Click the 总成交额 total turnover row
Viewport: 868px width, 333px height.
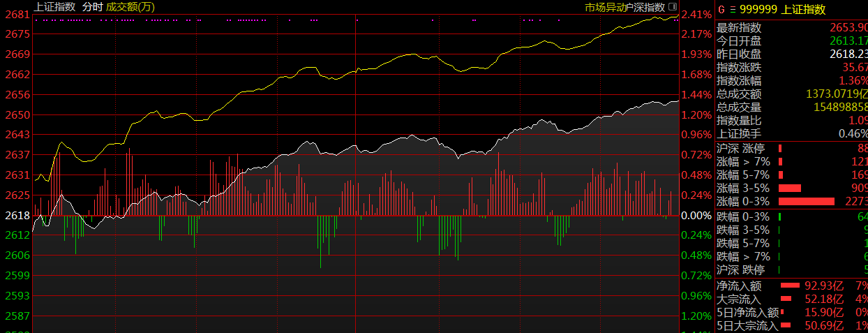click(x=791, y=94)
